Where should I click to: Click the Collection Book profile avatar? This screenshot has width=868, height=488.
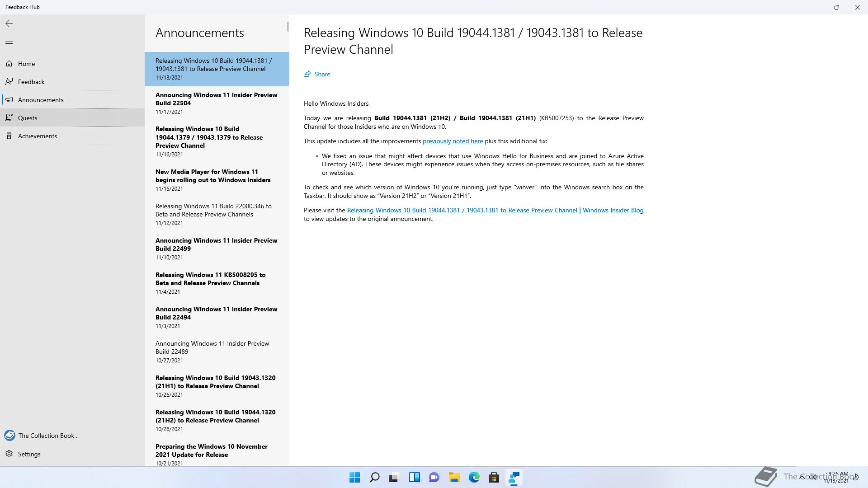pos(9,436)
